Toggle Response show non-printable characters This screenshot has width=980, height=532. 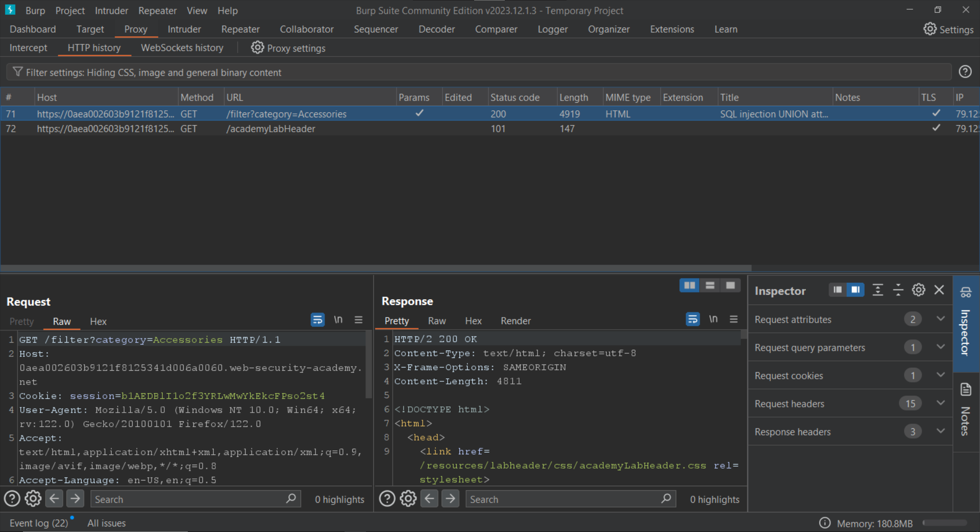click(x=713, y=320)
